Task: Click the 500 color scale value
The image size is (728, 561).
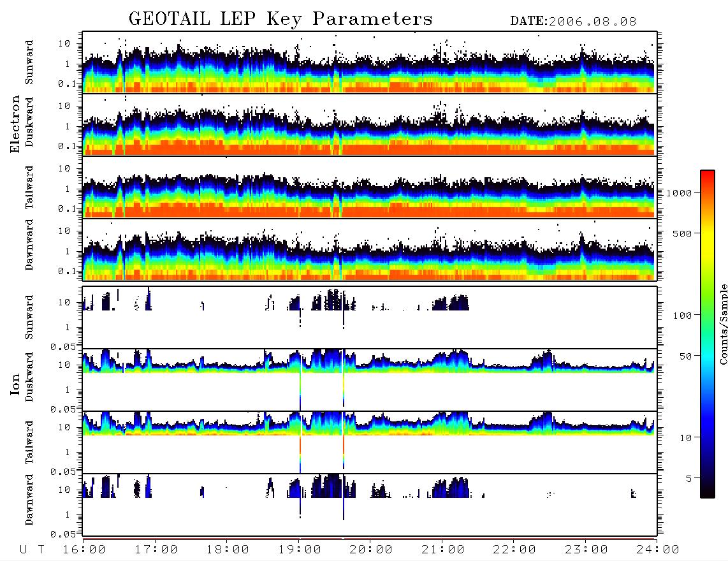Action: coord(683,233)
